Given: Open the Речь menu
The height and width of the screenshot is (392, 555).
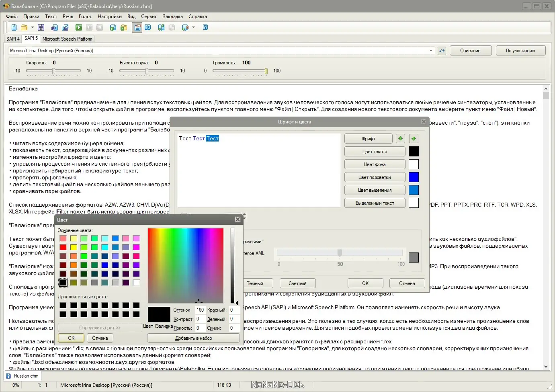Looking at the screenshot, I should (68, 16).
